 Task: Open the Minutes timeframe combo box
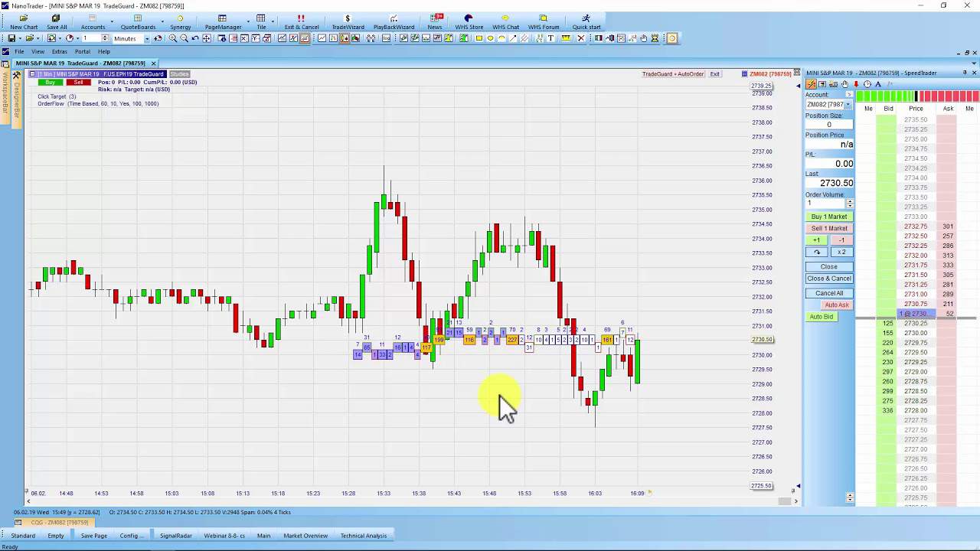131,38
